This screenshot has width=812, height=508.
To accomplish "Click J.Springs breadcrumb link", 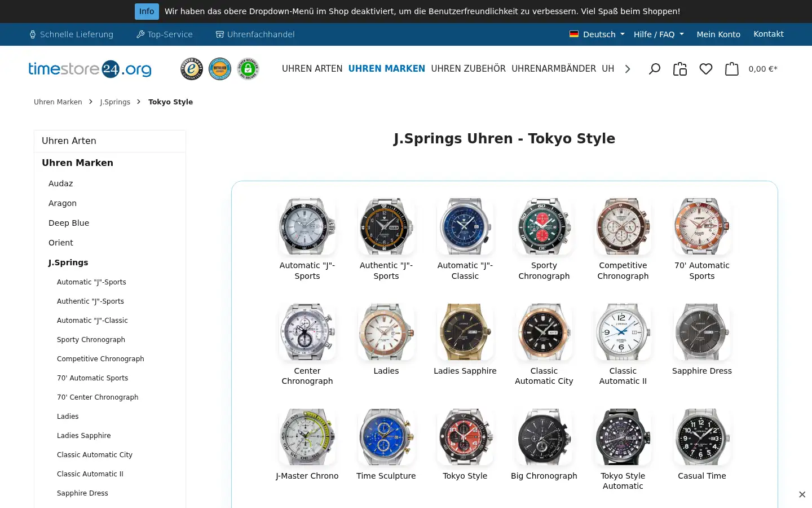I will coord(115,102).
